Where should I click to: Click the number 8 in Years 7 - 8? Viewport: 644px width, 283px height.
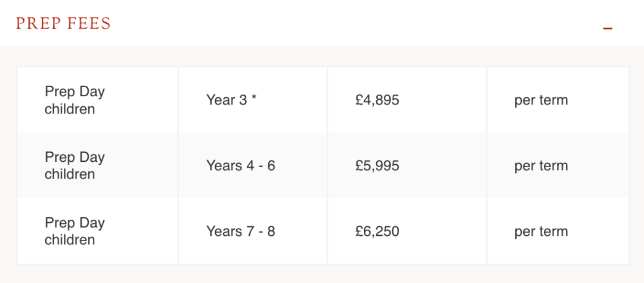(271, 232)
